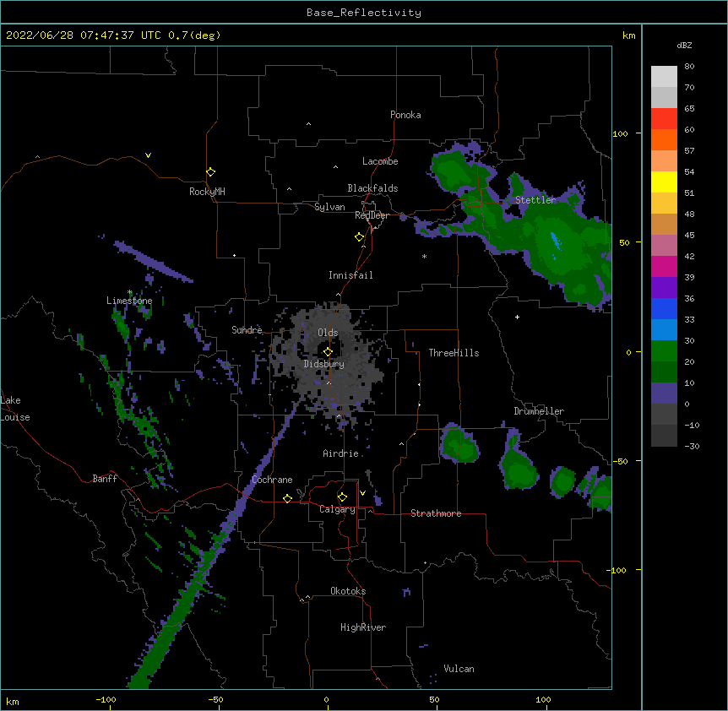Click the Calgary city label

tap(337, 509)
